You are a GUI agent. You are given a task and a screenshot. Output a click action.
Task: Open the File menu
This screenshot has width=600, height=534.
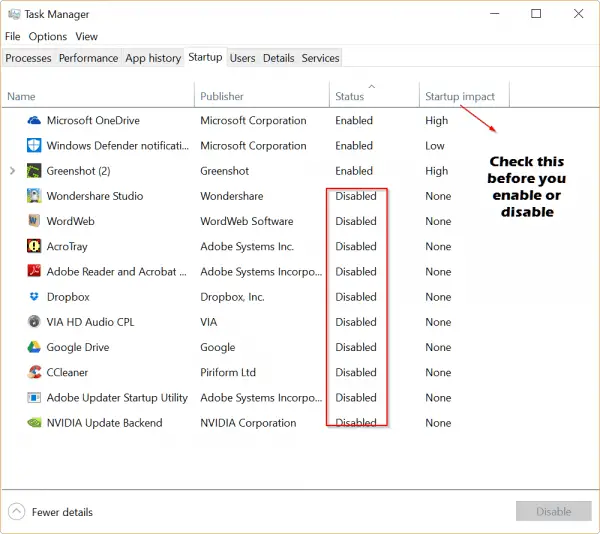click(x=13, y=37)
